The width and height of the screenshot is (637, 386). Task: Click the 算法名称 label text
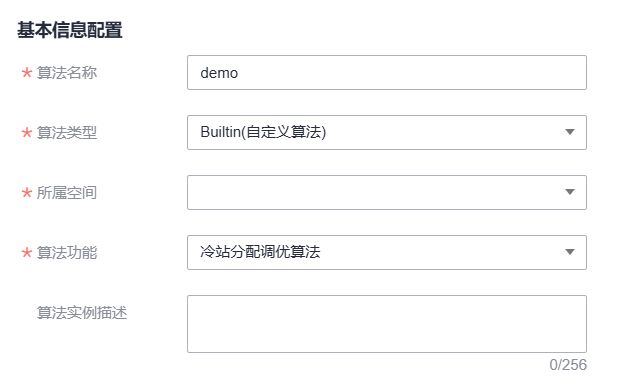pos(67,73)
